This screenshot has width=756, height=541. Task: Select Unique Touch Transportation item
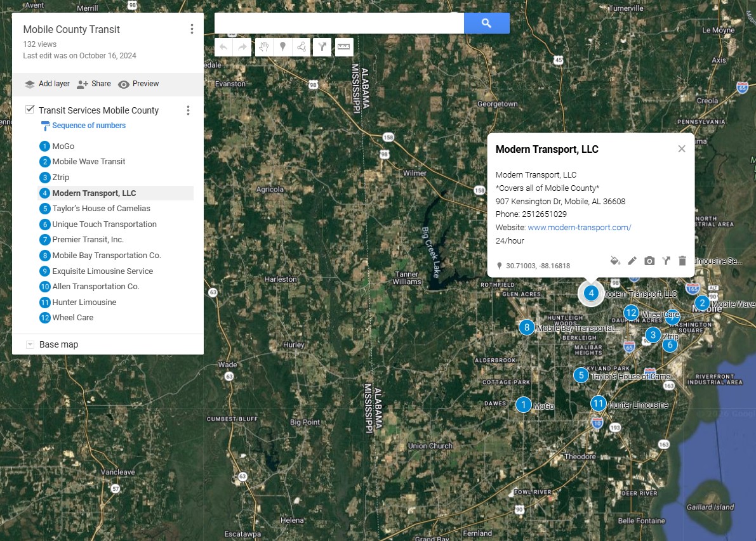click(x=116, y=224)
